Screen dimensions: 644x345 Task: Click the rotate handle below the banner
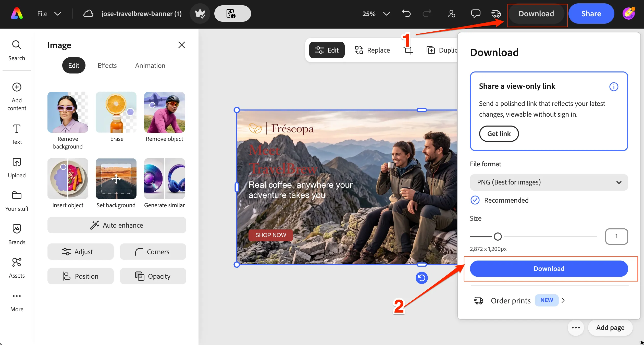pyautogui.click(x=422, y=278)
